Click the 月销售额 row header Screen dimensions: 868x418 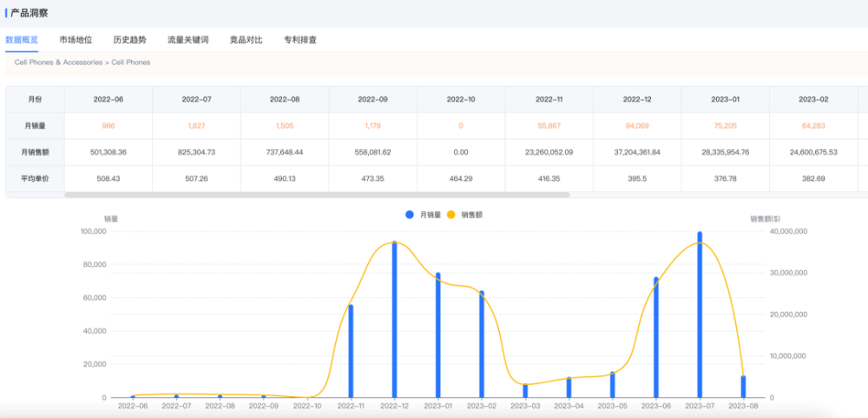pyautogui.click(x=35, y=152)
